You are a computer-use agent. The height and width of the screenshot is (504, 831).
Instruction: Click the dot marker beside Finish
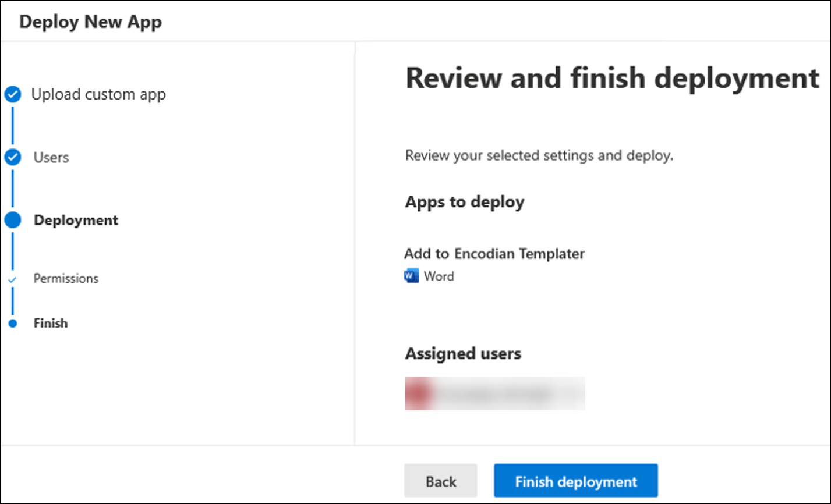pyautogui.click(x=13, y=324)
